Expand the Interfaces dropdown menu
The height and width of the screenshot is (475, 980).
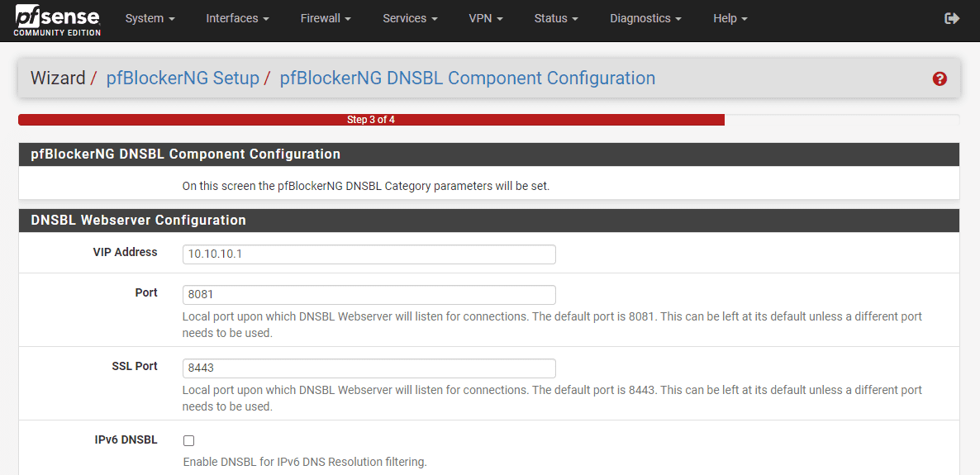237,18
